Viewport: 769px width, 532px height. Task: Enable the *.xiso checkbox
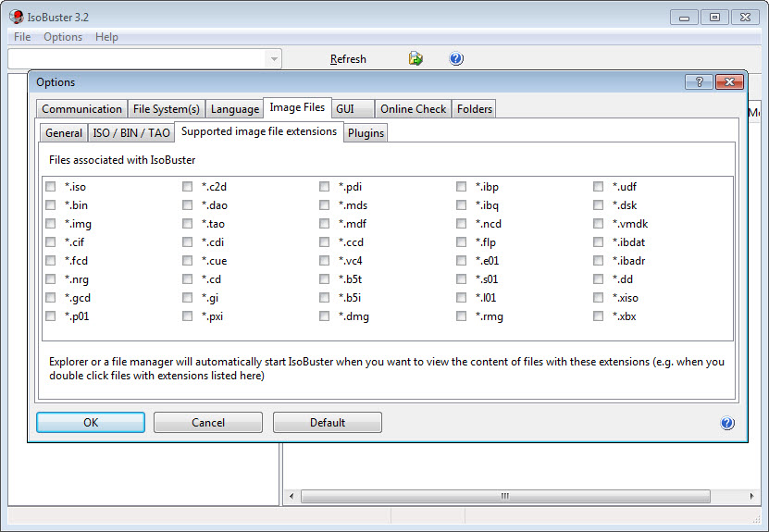click(599, 298)
